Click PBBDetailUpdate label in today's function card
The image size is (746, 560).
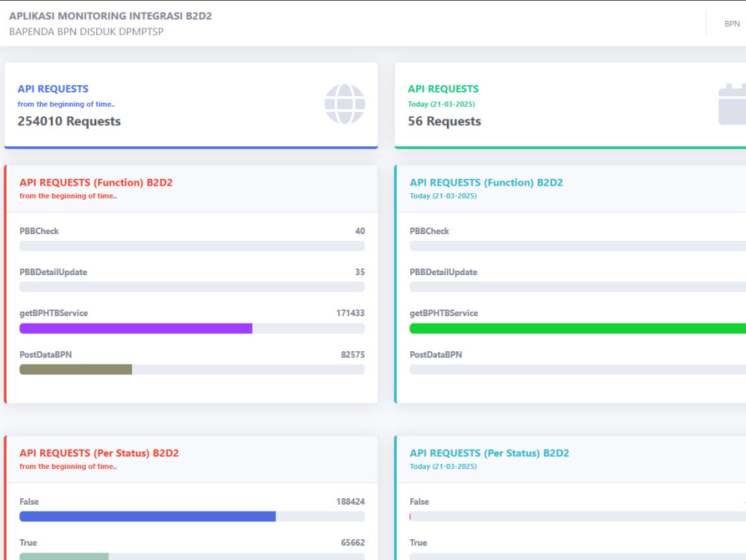click(443, 272)
